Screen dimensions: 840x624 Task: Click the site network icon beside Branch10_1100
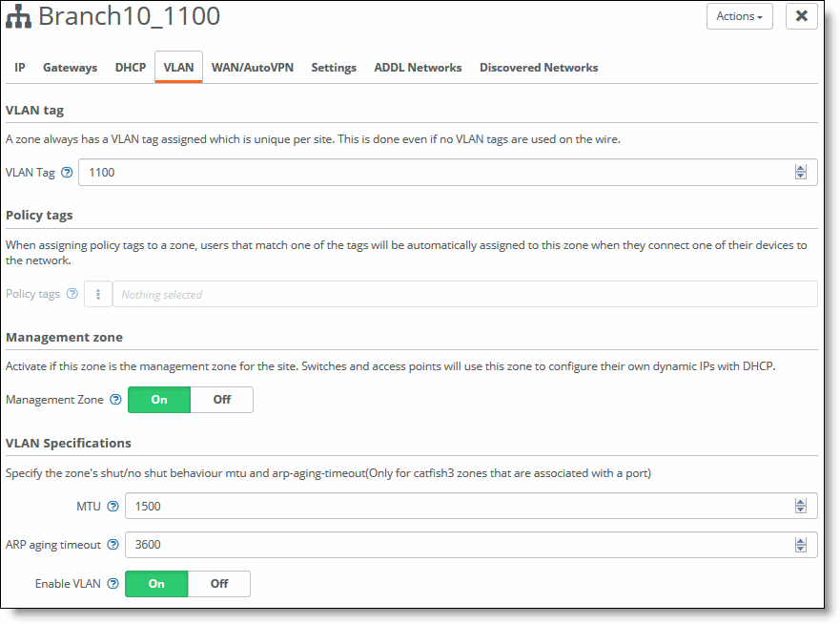(x=19, y=18)
